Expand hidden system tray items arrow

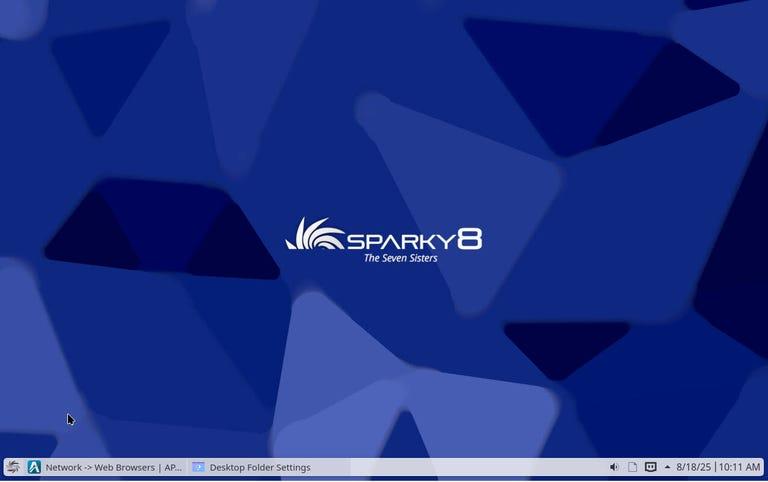click(667, 467)
